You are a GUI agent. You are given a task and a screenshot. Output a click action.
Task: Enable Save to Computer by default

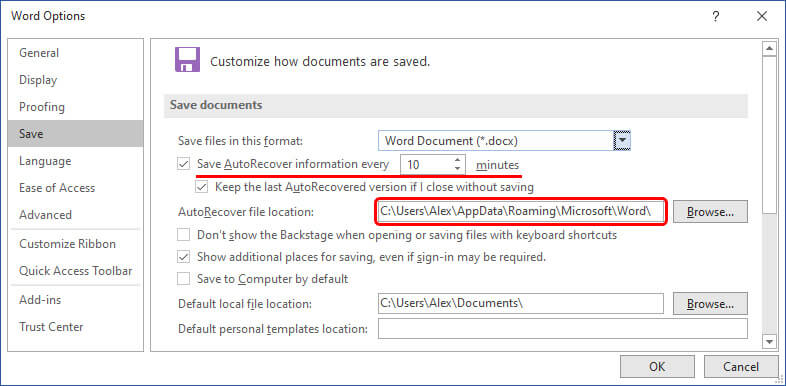pos(184,279)
